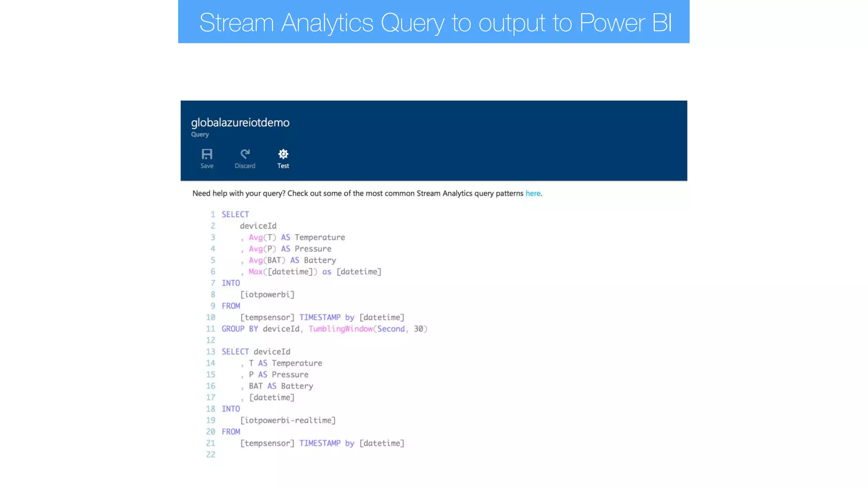Click the Avg(BAT) AS Battery line
The width and height of the screenshot is (868, 488).
pyautogui.click(x=288, y=260)
